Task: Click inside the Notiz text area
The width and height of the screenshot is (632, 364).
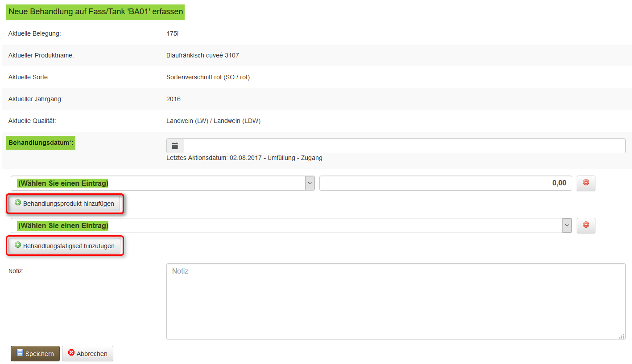Action: click(395, 301)
